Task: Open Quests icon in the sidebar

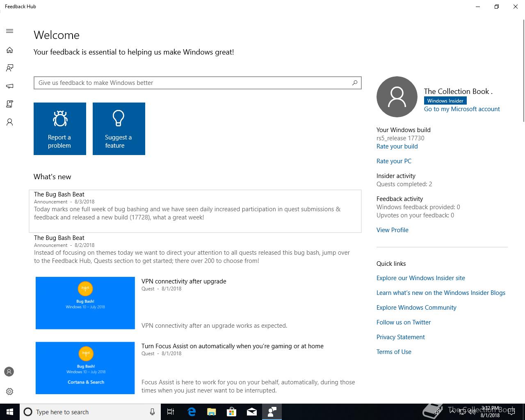Action: point(10,104)
